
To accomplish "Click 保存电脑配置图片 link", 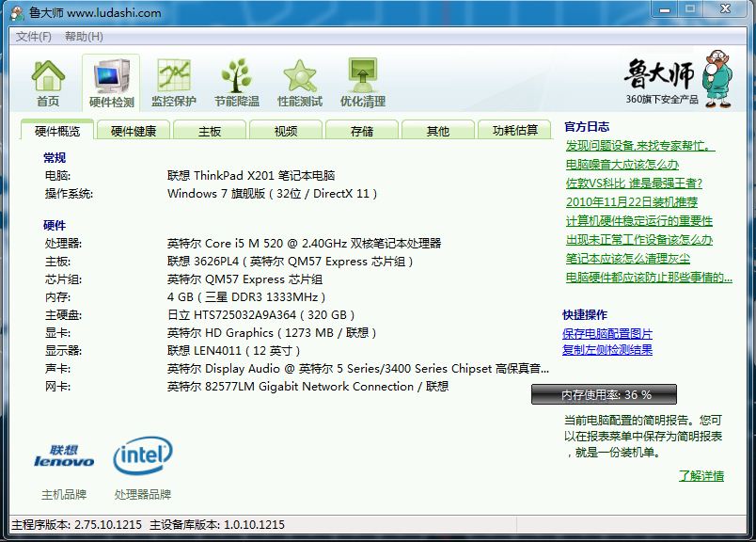I will pos(607,333).
